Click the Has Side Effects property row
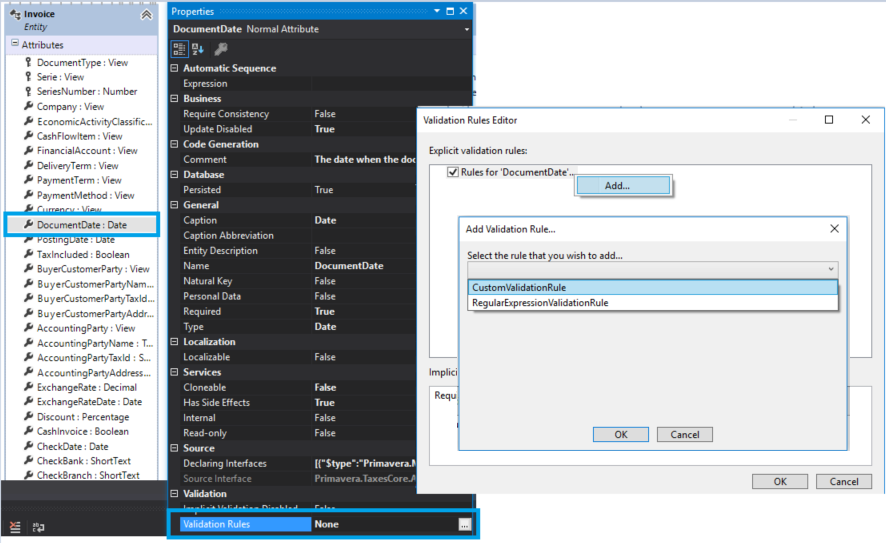Viewport: 886px width, 543px height. (298, 403)
